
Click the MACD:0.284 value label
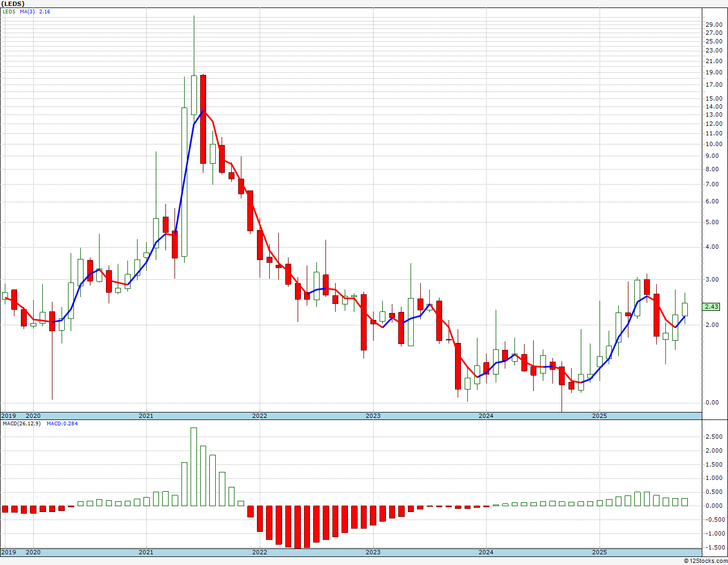coord(62,424)
